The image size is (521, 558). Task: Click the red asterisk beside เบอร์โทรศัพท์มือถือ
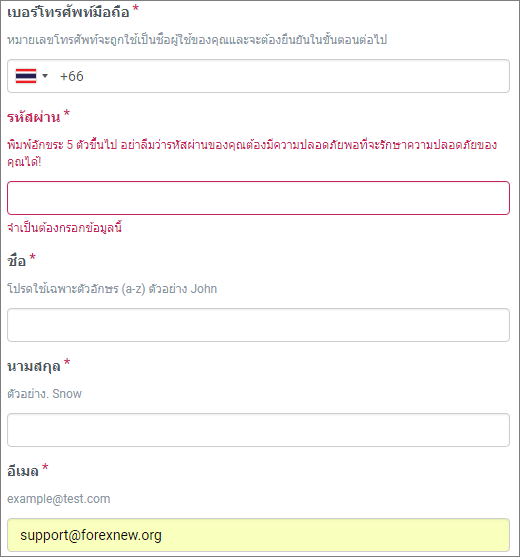click(x=135, y=9)
